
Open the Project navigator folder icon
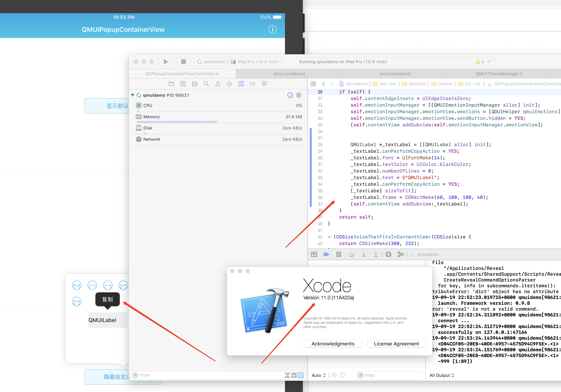click(171, 84)
